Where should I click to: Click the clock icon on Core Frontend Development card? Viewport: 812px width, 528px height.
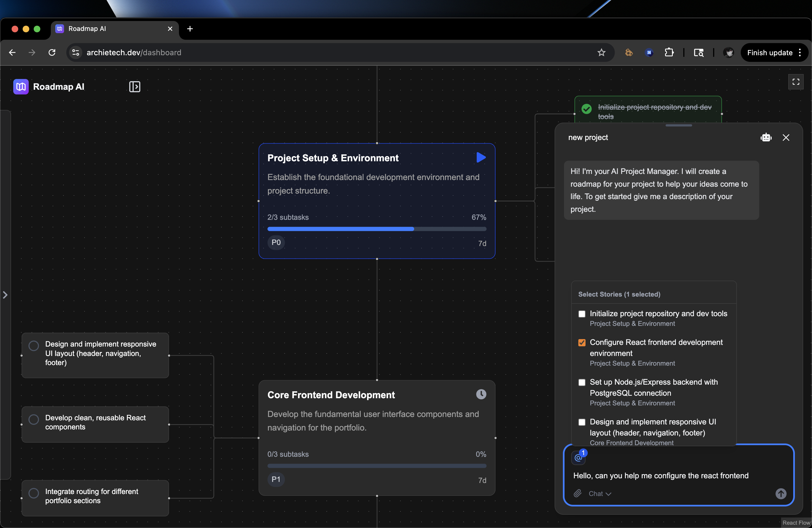point(481,394)
